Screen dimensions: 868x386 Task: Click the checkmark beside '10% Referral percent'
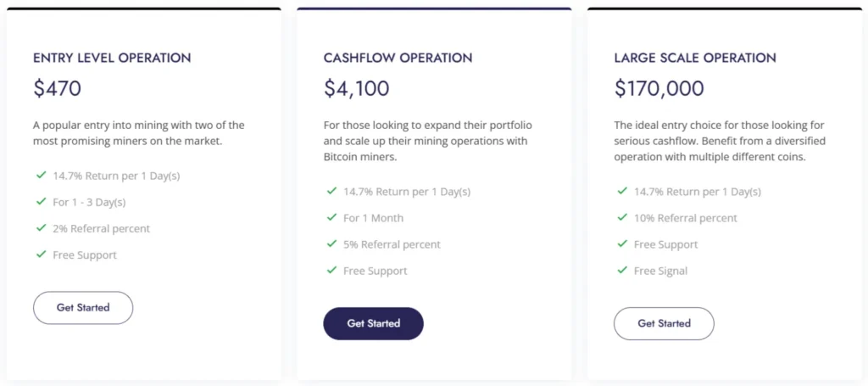(x=622, y=218)
